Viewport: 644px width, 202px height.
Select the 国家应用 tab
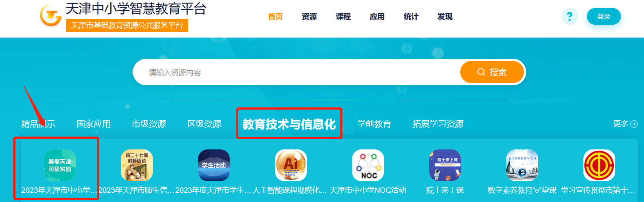pos(93,124)
